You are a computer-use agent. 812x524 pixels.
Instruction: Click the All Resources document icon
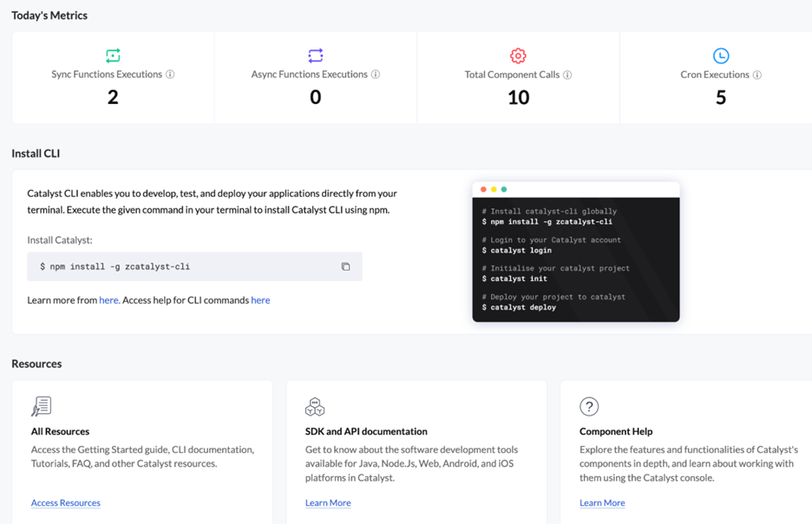(42, 406)
